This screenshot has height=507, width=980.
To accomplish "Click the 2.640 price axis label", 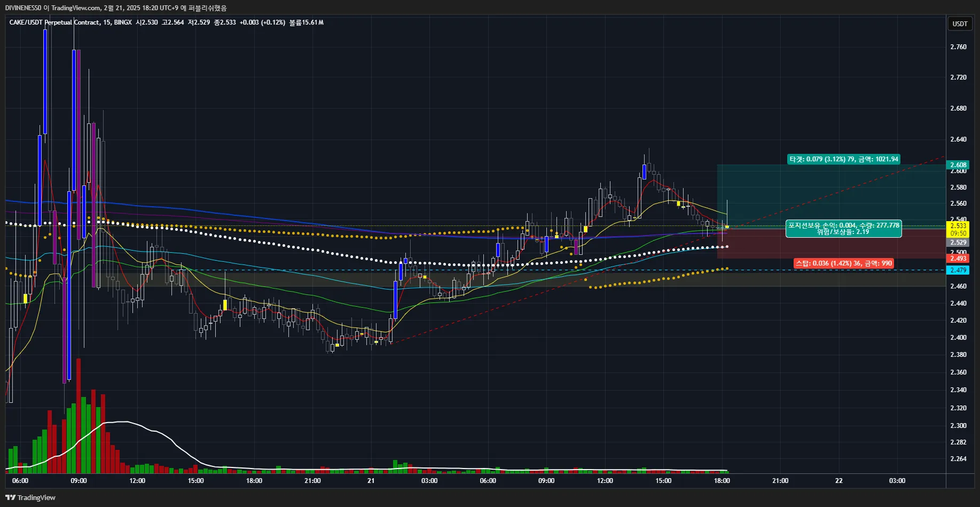I will pos(958,139).
